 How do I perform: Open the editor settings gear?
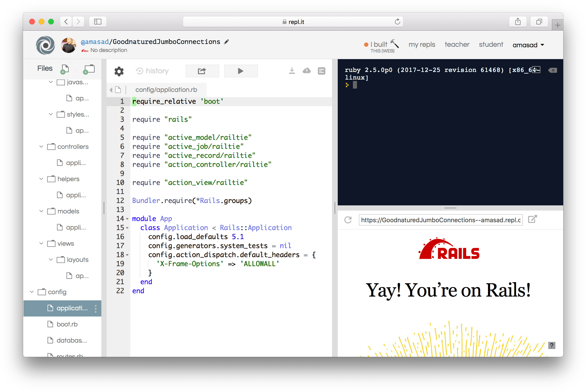click(119, 71)
